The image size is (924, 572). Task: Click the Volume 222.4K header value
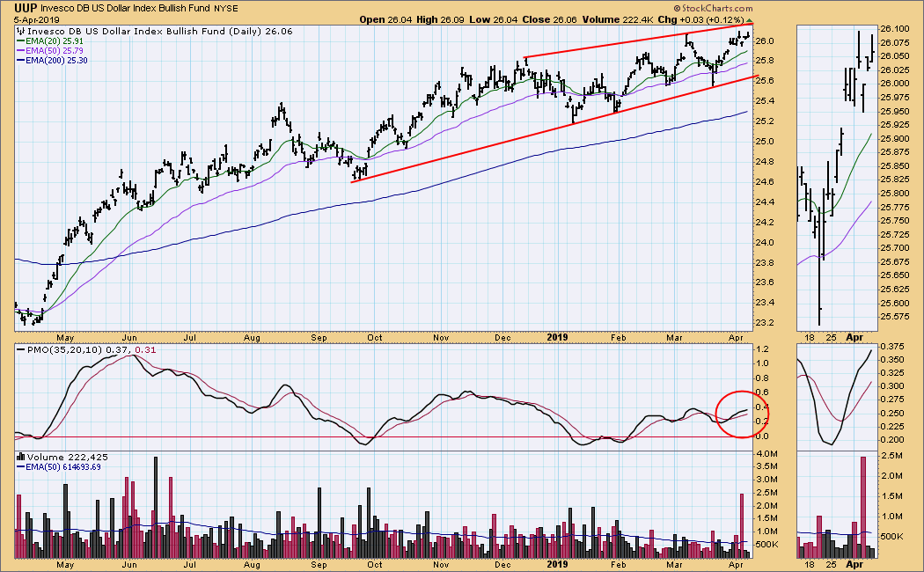618,19
